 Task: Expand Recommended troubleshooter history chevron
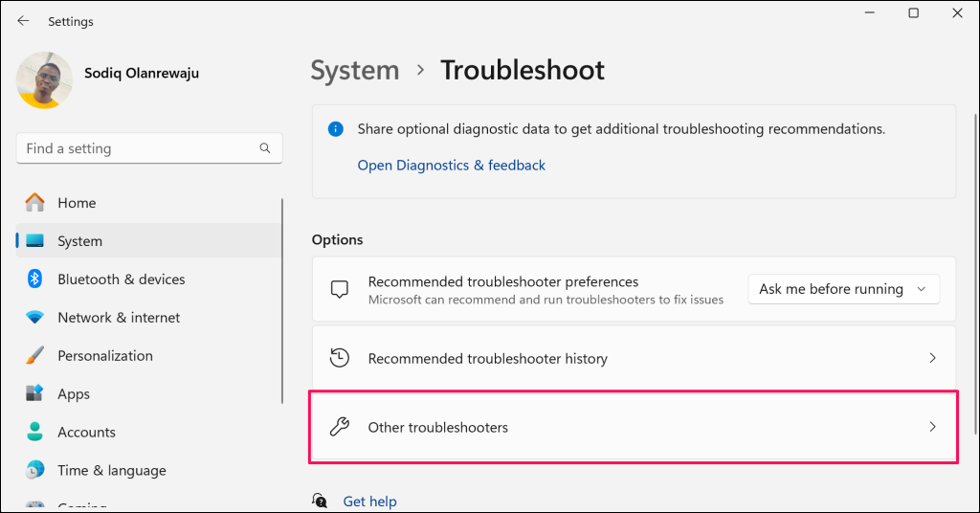933,358
